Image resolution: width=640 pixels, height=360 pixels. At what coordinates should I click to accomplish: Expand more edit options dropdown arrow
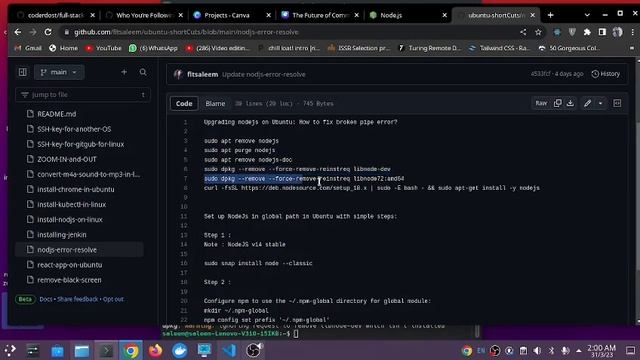600,103
